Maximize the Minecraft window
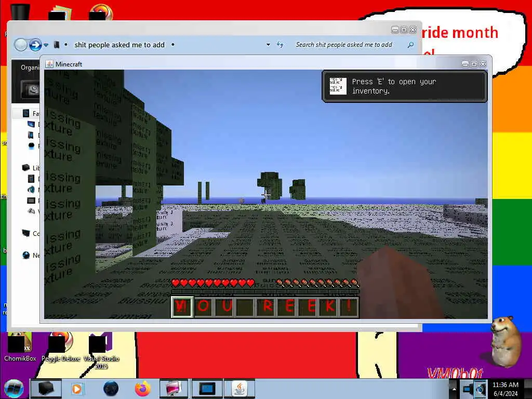Screen dimensions: 532x399 point(474,64)
